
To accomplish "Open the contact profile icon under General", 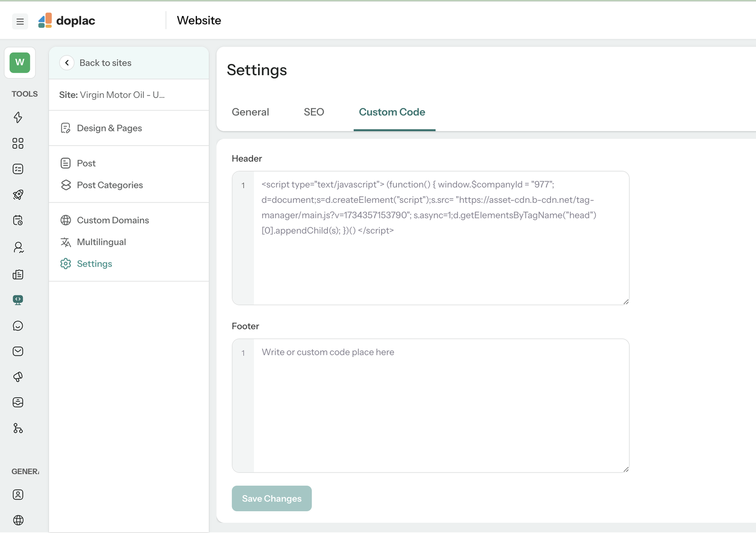I will 18,495.
